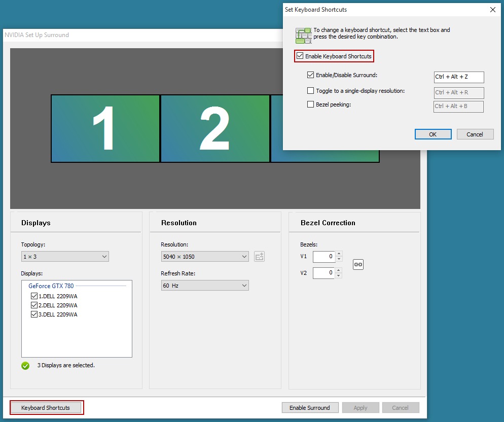Enable Bezel peeking shortcut checkbox
The image size is (504, 422).
[311, 104]
